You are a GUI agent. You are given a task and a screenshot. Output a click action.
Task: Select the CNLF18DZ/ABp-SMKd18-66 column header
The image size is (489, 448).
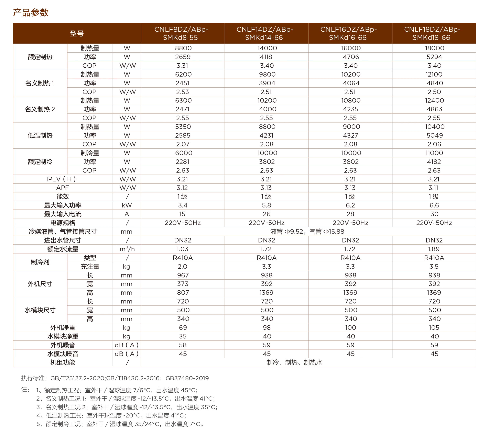click(432, 33)
